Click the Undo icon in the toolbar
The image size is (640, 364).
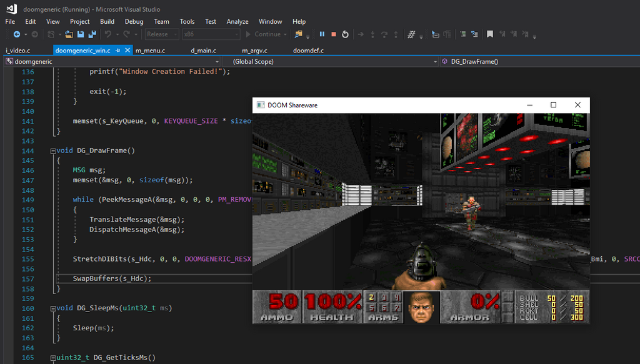pos(108,35)
